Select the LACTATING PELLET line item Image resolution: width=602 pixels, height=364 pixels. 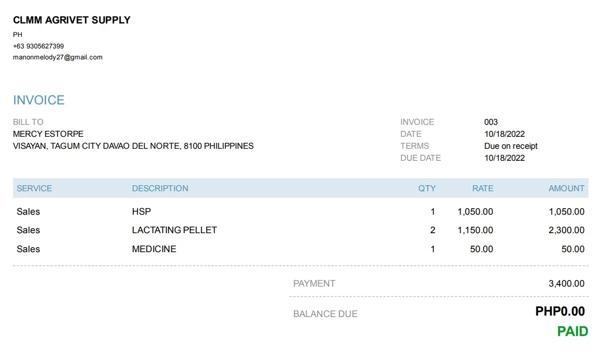pos(174,230)
